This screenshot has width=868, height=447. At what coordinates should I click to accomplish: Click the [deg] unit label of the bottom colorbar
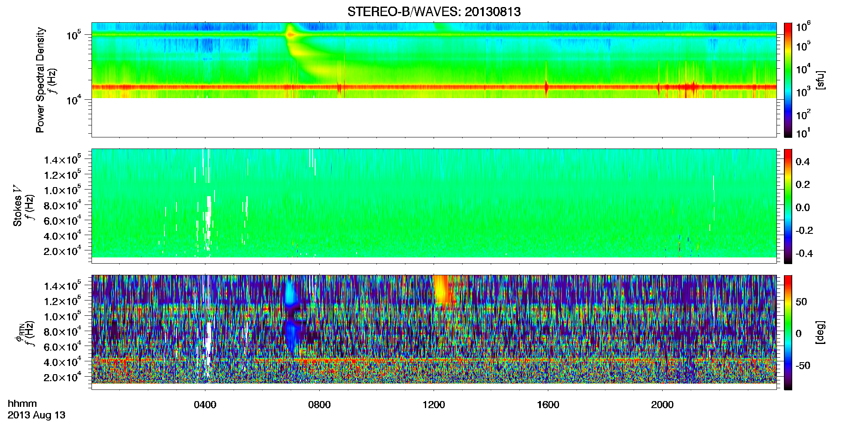click(x=820, y=332)
